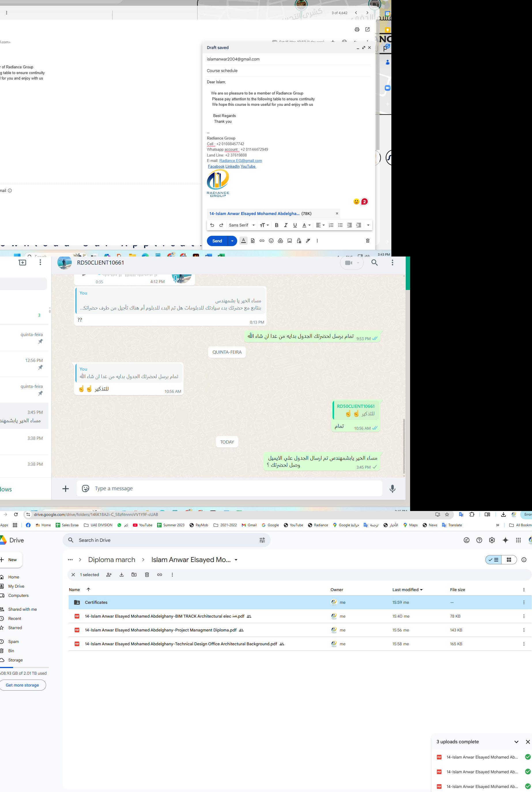Click Search in Drive field
The width and height of the screenshot is (532, 792).
point(166,540)
